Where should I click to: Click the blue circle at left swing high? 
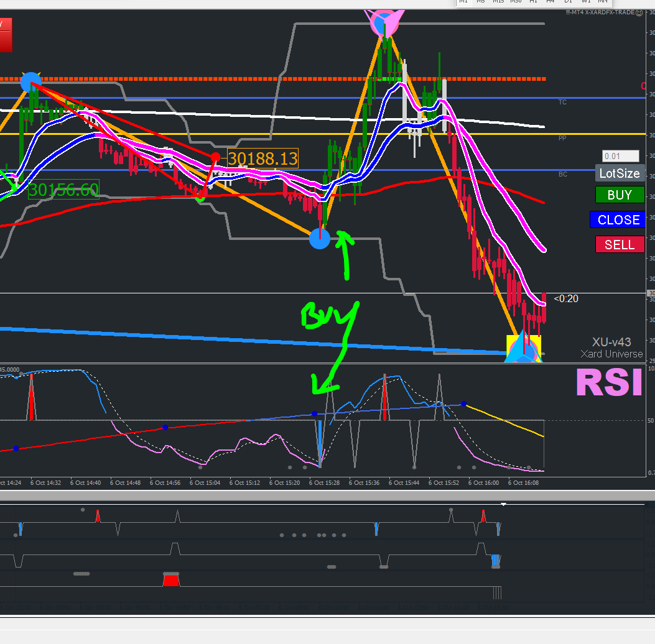click(x=31, y=82)
